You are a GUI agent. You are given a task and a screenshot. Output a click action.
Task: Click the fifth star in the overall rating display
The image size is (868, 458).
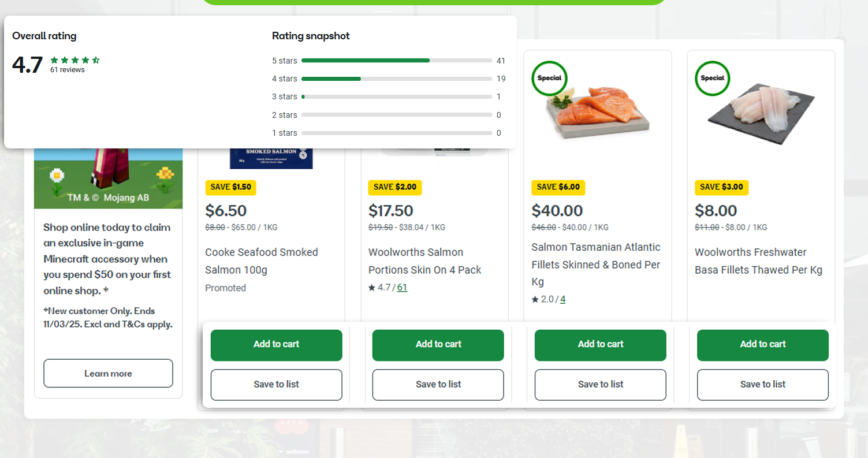[x=96, y=59]
